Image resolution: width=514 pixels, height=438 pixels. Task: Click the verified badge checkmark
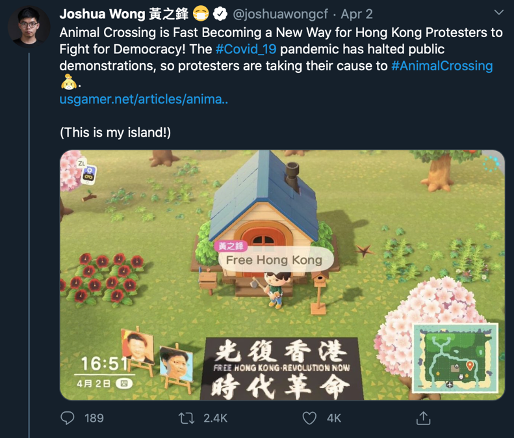pyautogui.click(x=220, y=14)
